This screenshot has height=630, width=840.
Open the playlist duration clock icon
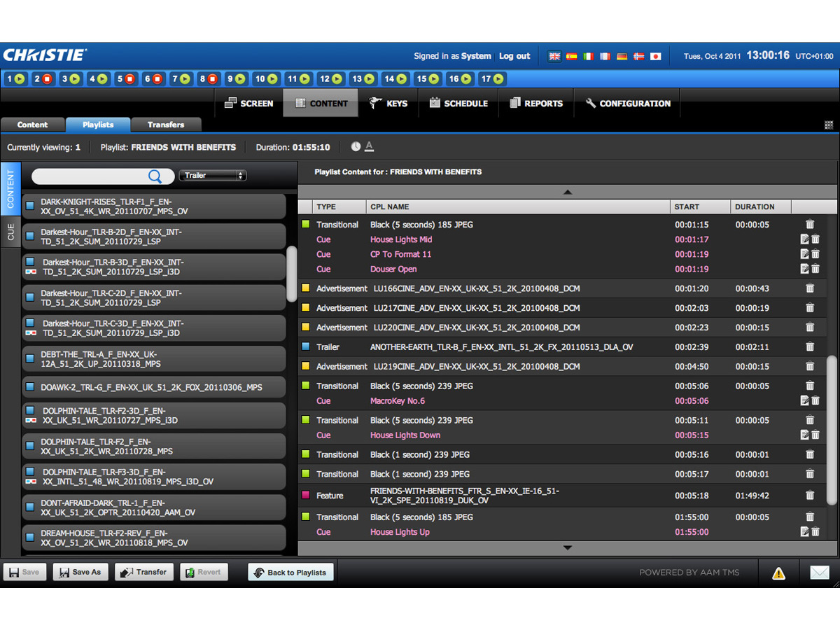tap(356, 146)
